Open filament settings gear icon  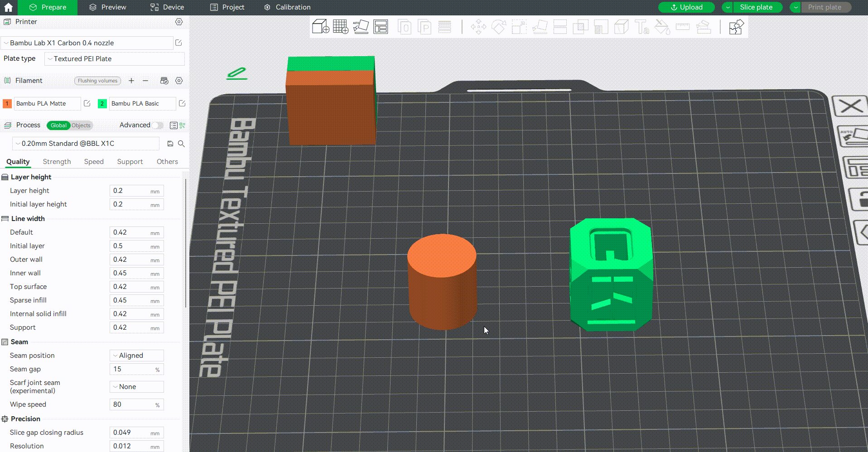(179, 81)
